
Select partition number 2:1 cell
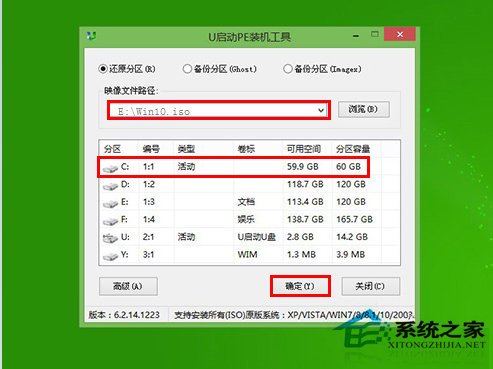click(x=149, y=237)
